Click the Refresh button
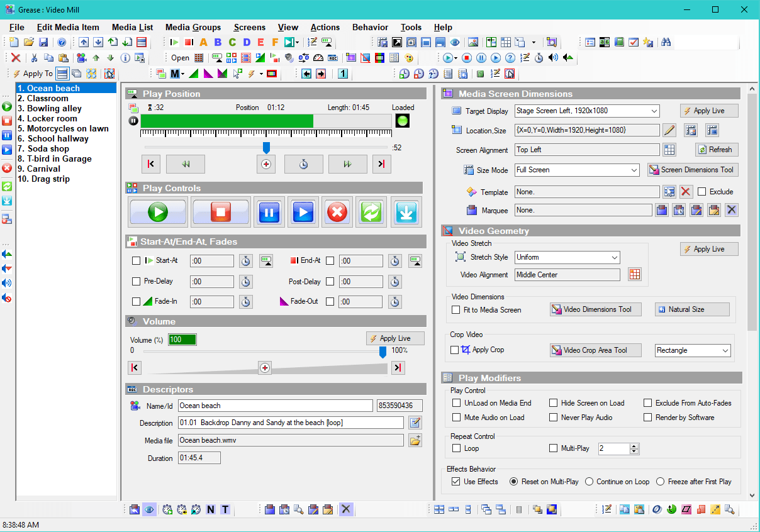760x532 pixels. [x=717, y=150]
